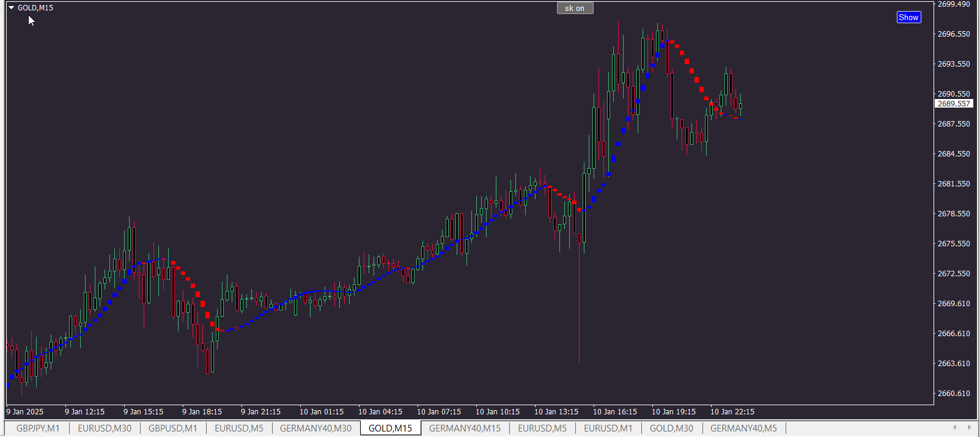The height and width of the screenshot is (437, 980).
Task: Open the GERMANY40,M15 chart tab
Action: pyautogui.click(x=465, y=428)
